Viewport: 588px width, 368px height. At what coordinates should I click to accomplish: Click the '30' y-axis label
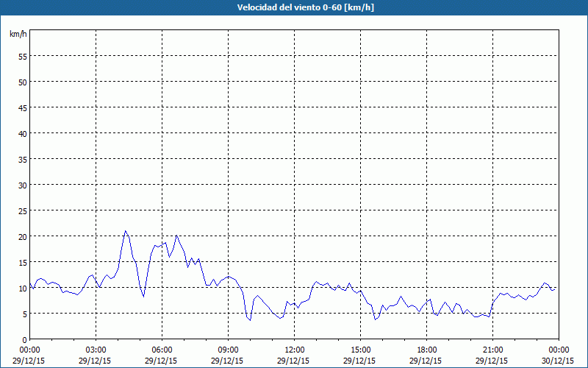[23, 185]
